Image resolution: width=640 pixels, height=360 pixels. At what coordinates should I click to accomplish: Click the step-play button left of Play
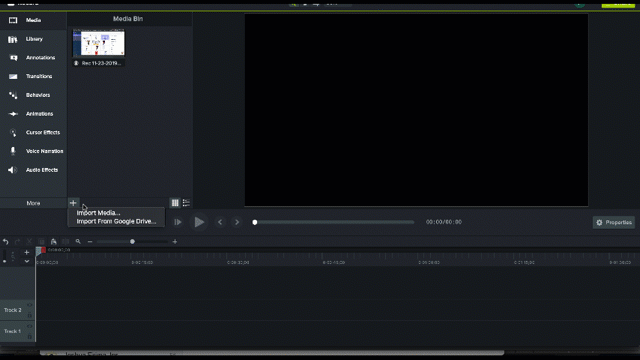pyautogui.click(x=178, y=222)
